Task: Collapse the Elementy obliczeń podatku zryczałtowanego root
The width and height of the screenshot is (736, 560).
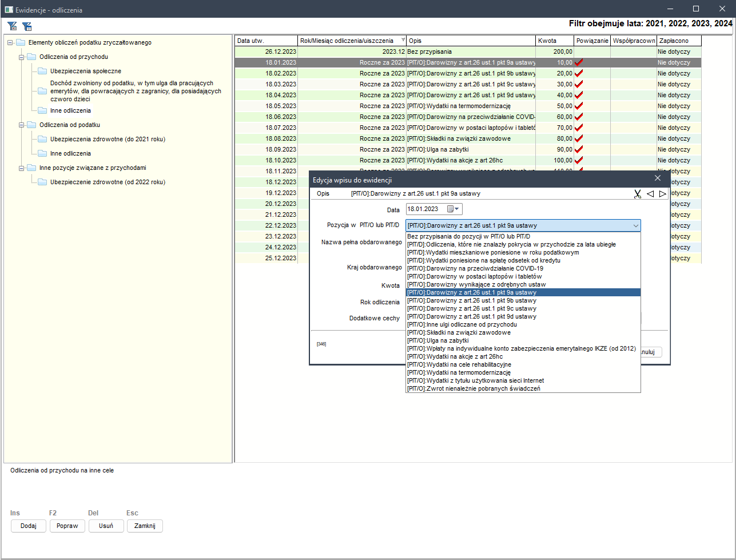Action: click(10, 42)
